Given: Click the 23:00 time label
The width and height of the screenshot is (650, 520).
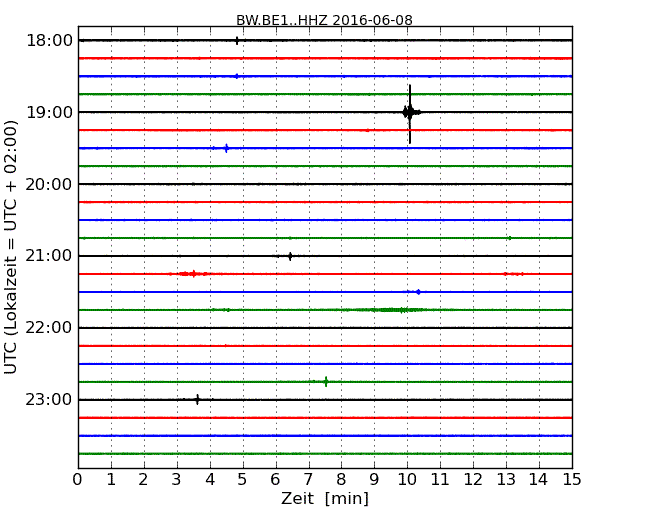Looking at the screenshot, I should 49,399.
